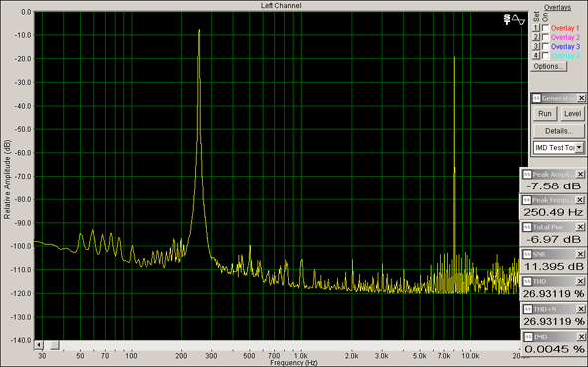Start the generator with Run
Viewport: 588px width, 367px height.
click(x=545, y=114)
